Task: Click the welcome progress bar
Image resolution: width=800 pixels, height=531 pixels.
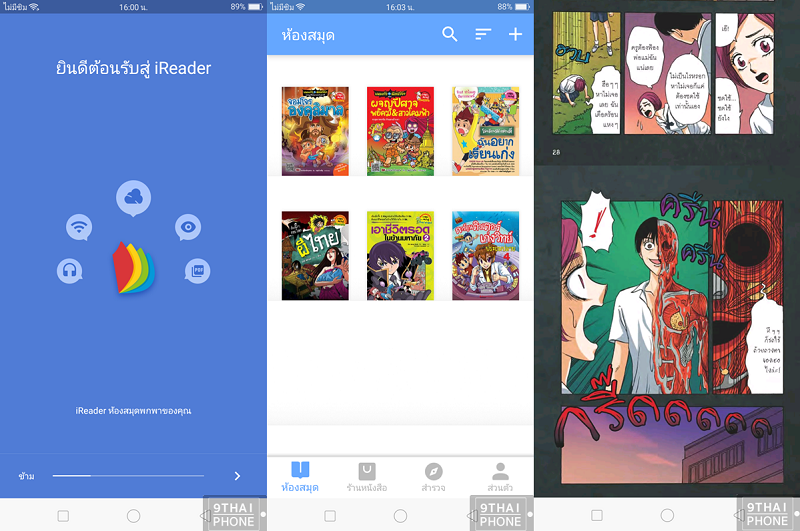Action: coord(128,476)
